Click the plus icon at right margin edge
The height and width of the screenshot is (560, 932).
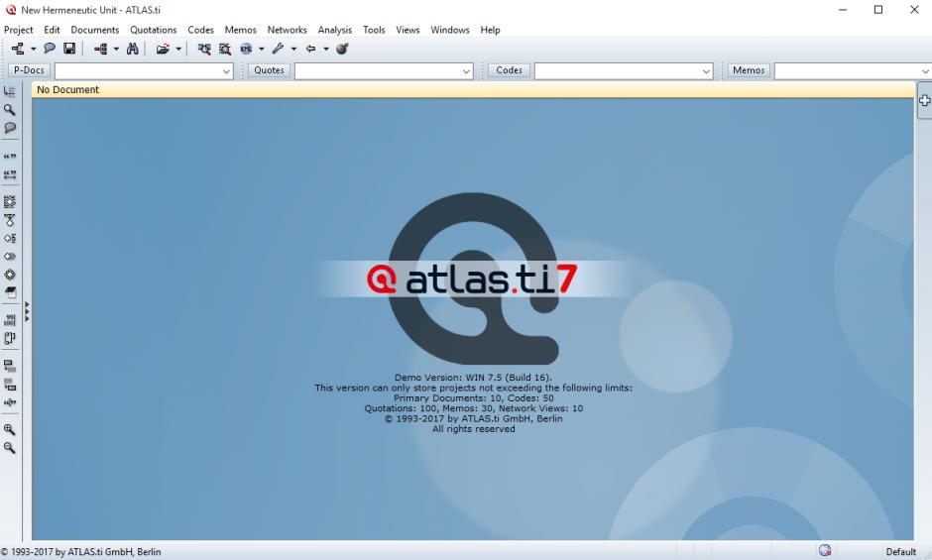point(924,100)
